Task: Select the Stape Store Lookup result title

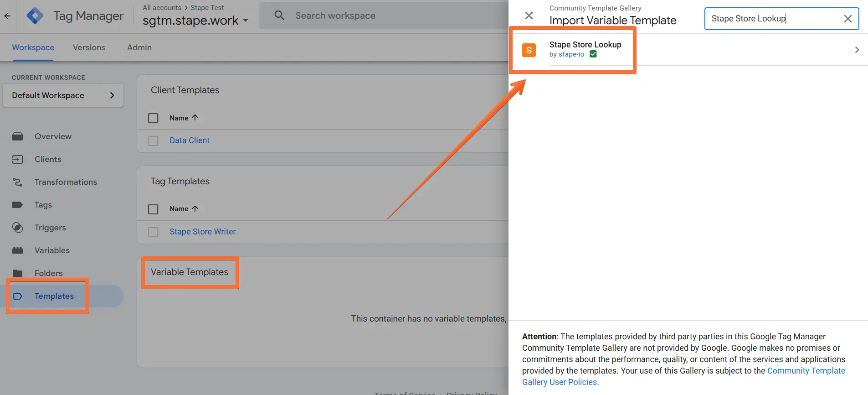Action: pos(585,45)
